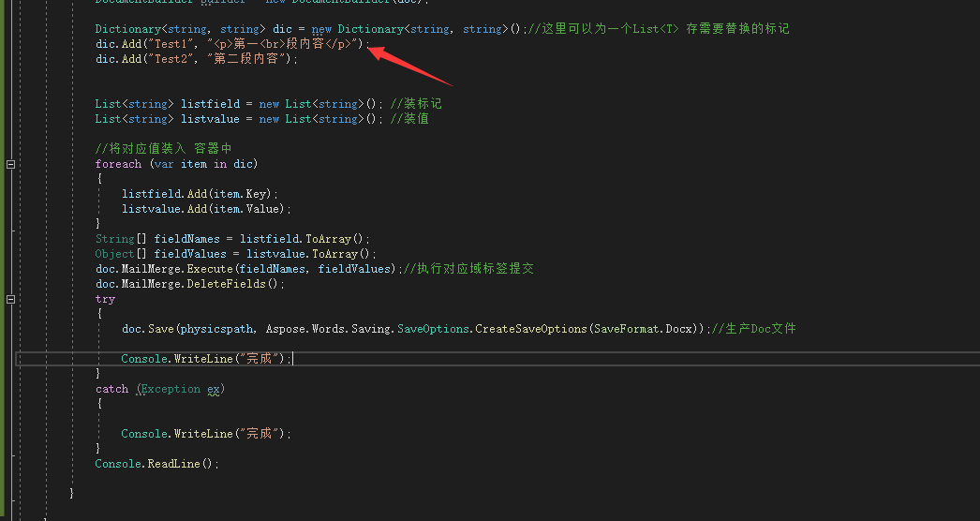Click the Object[] fieldValues declaration type
This screenshot has height=521, width=980.
click(113, 254)
